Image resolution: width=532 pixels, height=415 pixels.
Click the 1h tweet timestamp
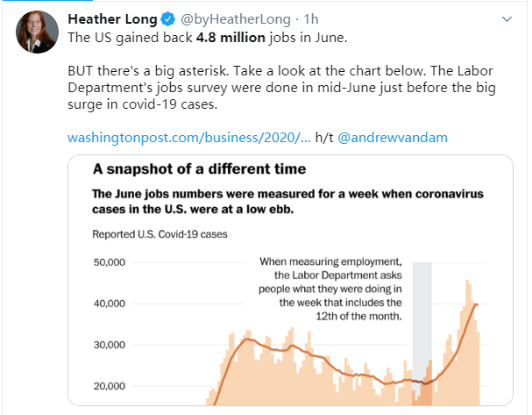click(311, 19)
